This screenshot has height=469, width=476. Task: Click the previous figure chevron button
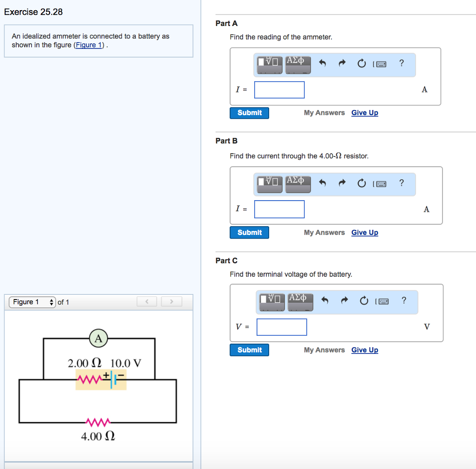[x=146, y=301]
